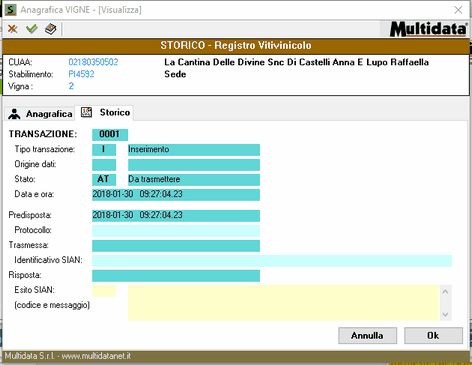Click the Multidata S.r.l. website status bar text
The height and width of the screenshot is (365, 472).
point(68,356)
